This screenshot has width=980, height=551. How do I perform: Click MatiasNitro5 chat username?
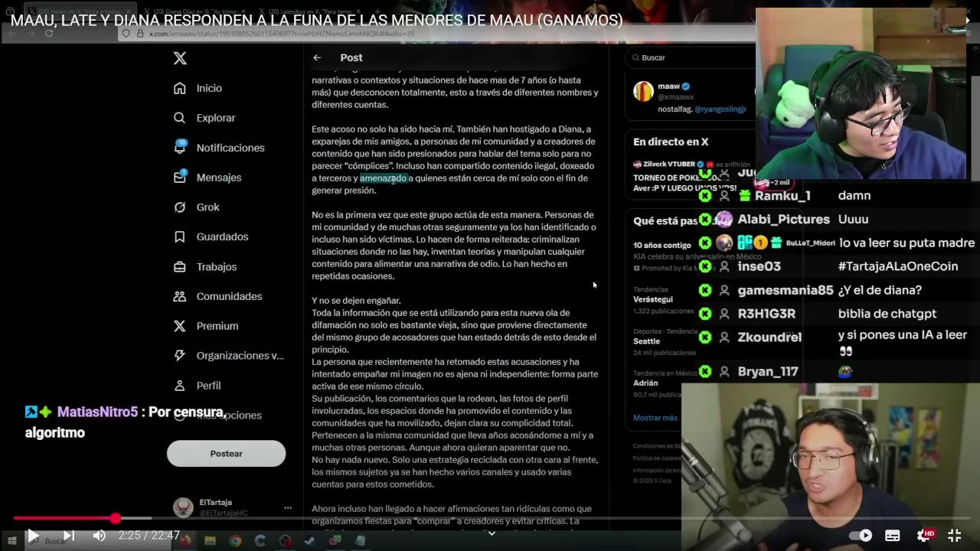click(x=97, y=412)
